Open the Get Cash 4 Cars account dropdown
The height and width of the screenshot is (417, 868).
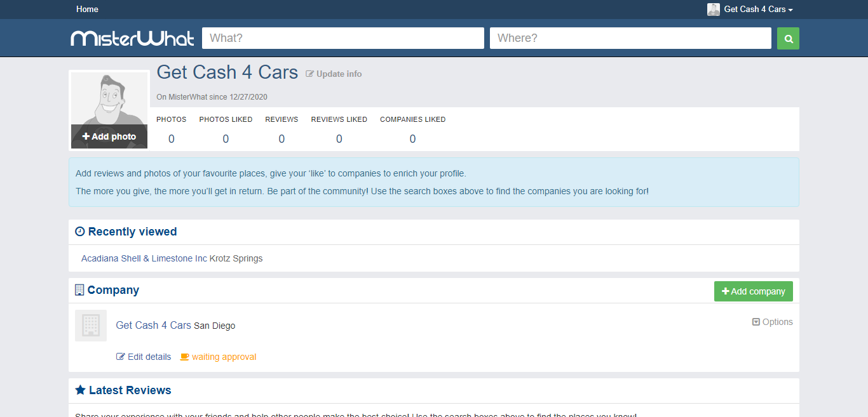759,10
